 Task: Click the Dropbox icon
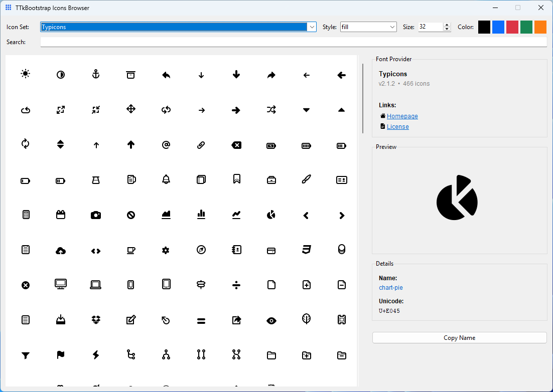96,319
